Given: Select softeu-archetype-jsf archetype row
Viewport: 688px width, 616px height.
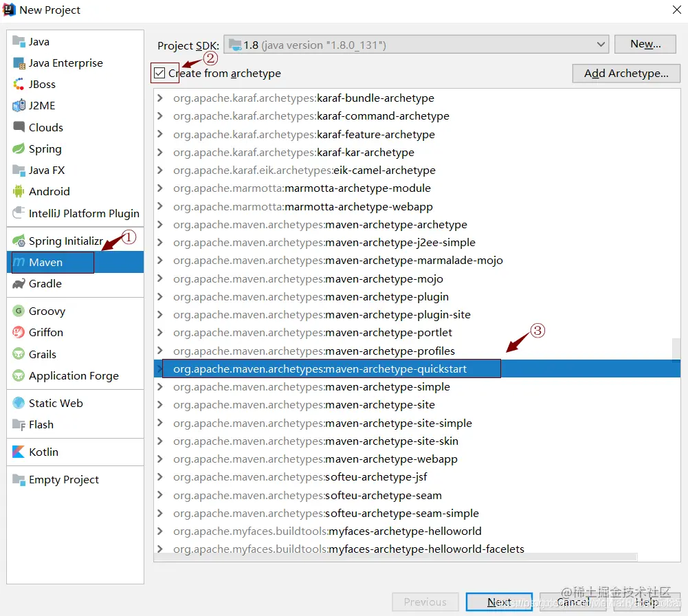Looking at the screenshot, I should pyautogui.click(x=417, y=477).
